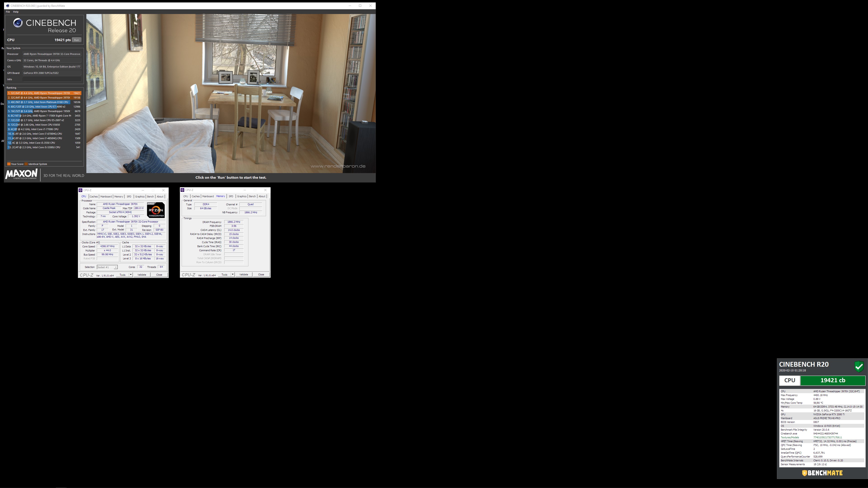868x488 pixels.
Task: Switch to About tab in CPU-Z Memory window
Action: [262, 196]
